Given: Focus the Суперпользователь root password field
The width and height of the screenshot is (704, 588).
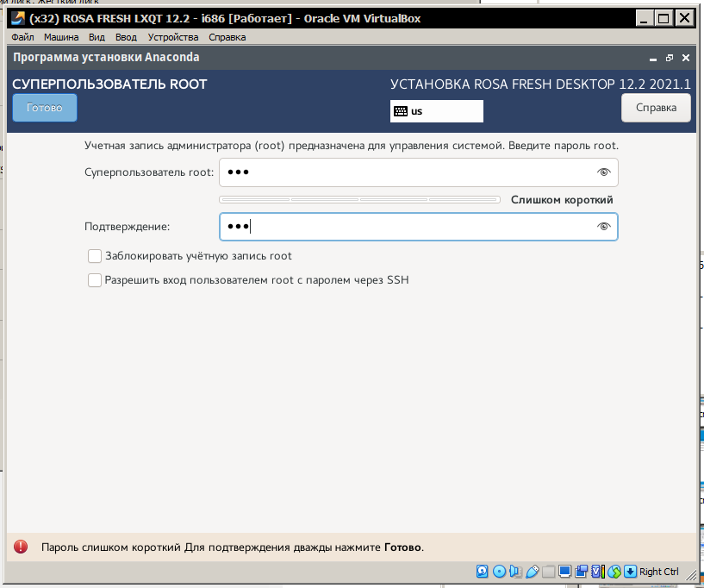Looking at the screenshot, I should pyautogui.click(x=419, y=172).
